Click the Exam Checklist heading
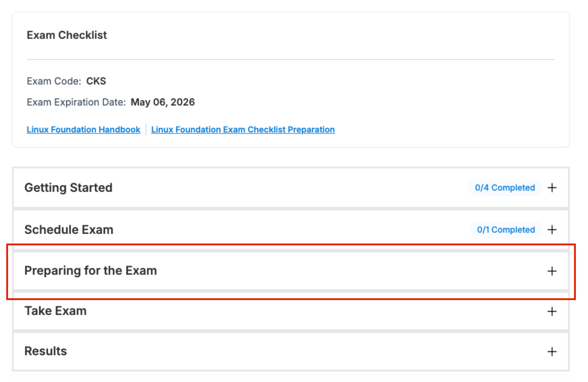The height and width of the screenshot is (382, 588). [67, 35]
